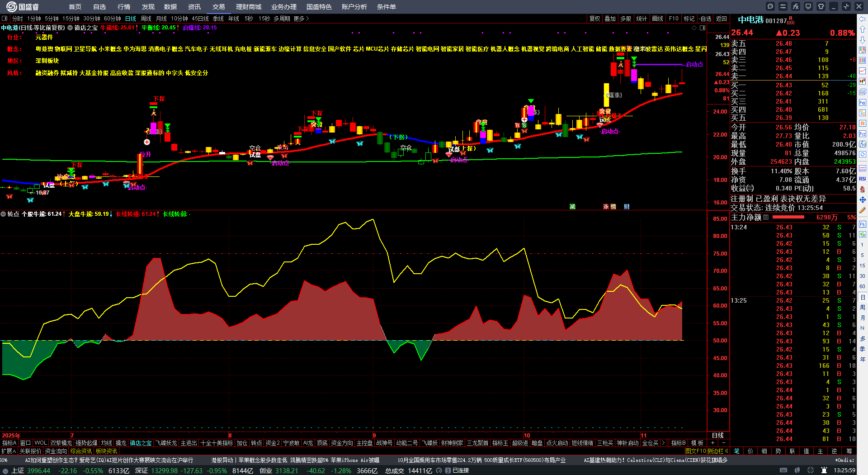This screenshot has width=868, height=475.
Task: Toggle 侧边栏 sidebar collapse
Action: [x=718, y=451]
